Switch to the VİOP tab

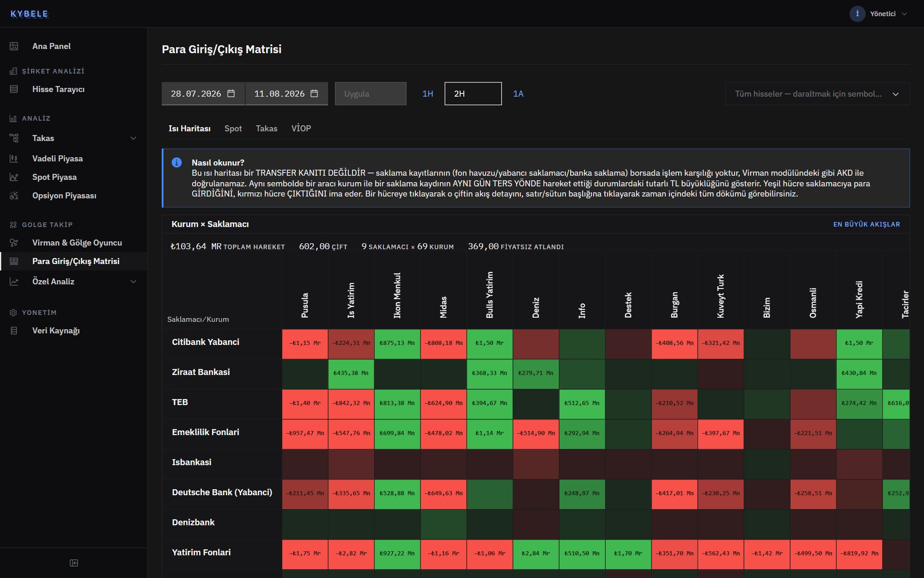pos(301,129)
